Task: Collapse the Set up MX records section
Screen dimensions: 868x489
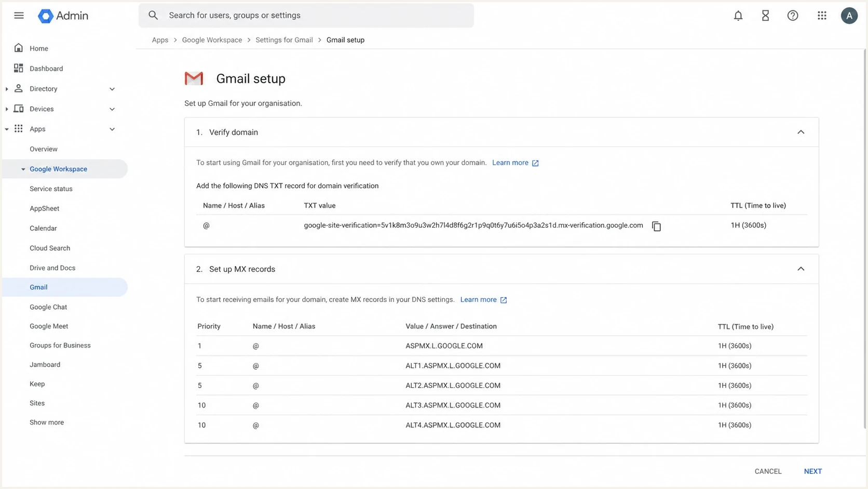Action: coord(801,269)
